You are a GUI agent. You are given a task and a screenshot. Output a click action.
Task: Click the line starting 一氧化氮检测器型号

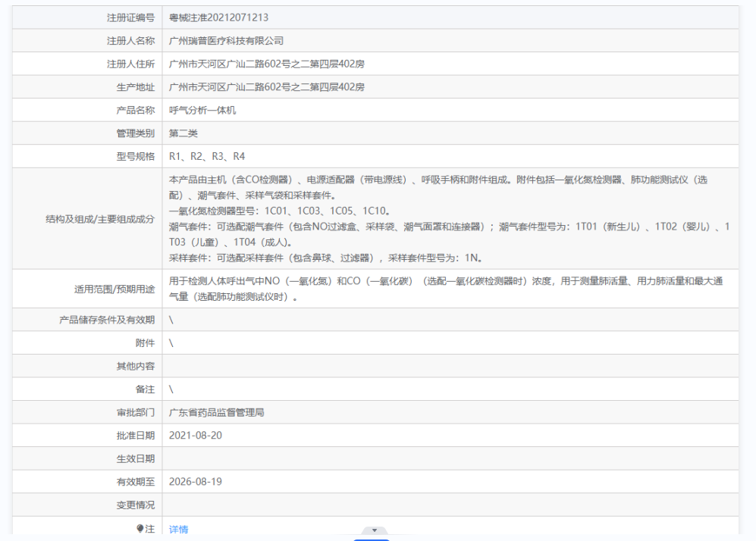point(280,211)
